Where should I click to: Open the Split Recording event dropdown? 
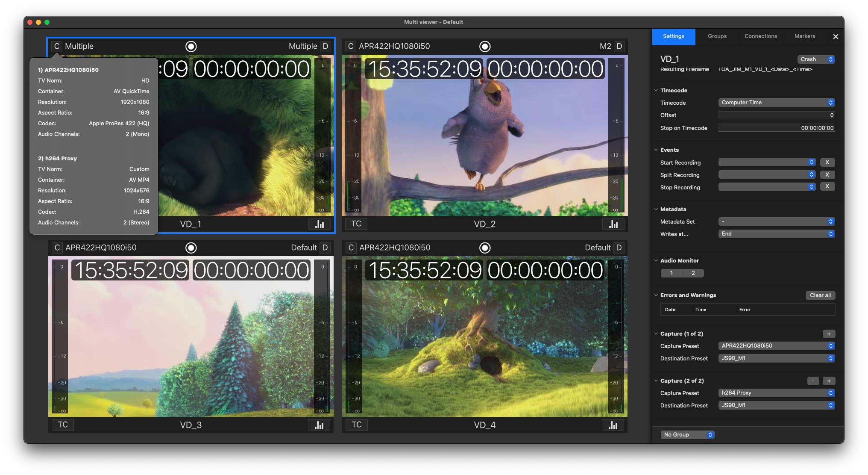tap(767, 175)
